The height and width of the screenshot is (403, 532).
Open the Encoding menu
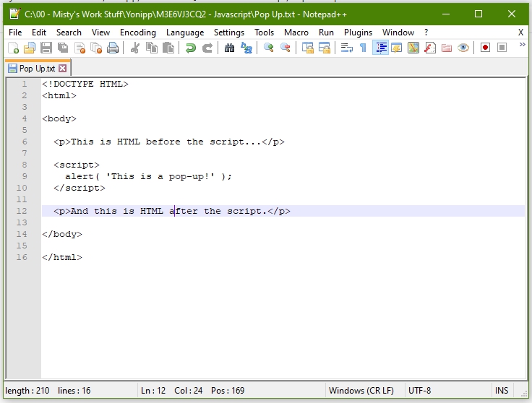[138, 32]
